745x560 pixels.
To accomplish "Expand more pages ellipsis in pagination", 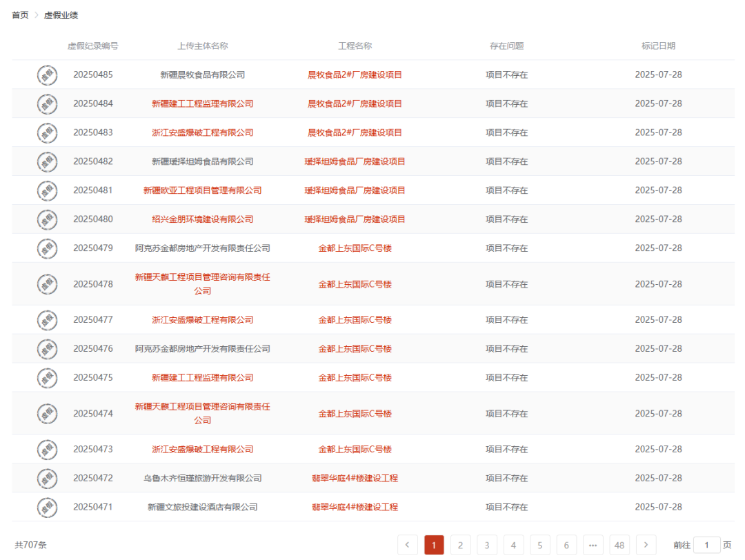I will tap(593, 545).
